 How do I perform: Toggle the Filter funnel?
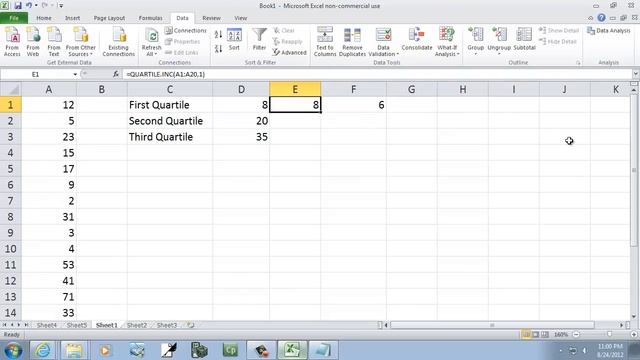coord(259,40)
